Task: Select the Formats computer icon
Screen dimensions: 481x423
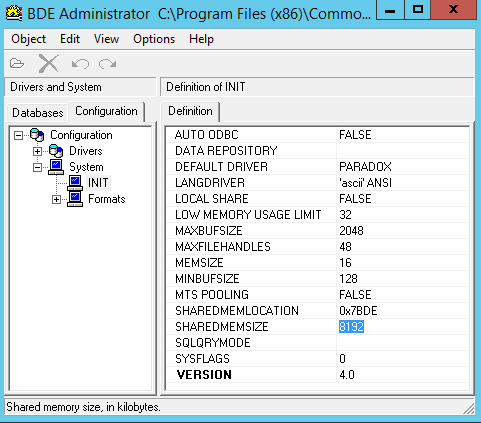Action: tap(75, 199)
